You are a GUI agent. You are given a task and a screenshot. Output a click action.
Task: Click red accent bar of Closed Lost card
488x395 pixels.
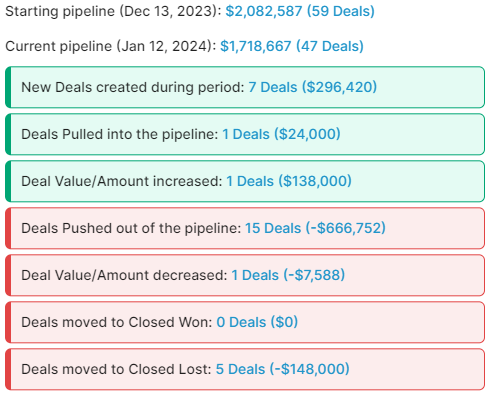[x=8, y=369]
